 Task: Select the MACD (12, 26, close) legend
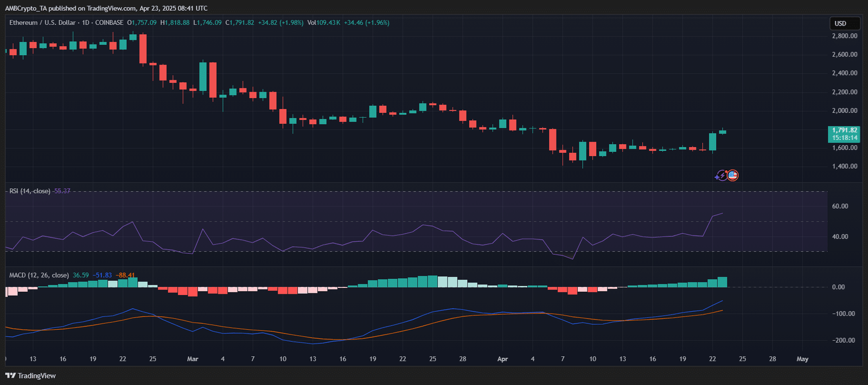click(39, 275)
